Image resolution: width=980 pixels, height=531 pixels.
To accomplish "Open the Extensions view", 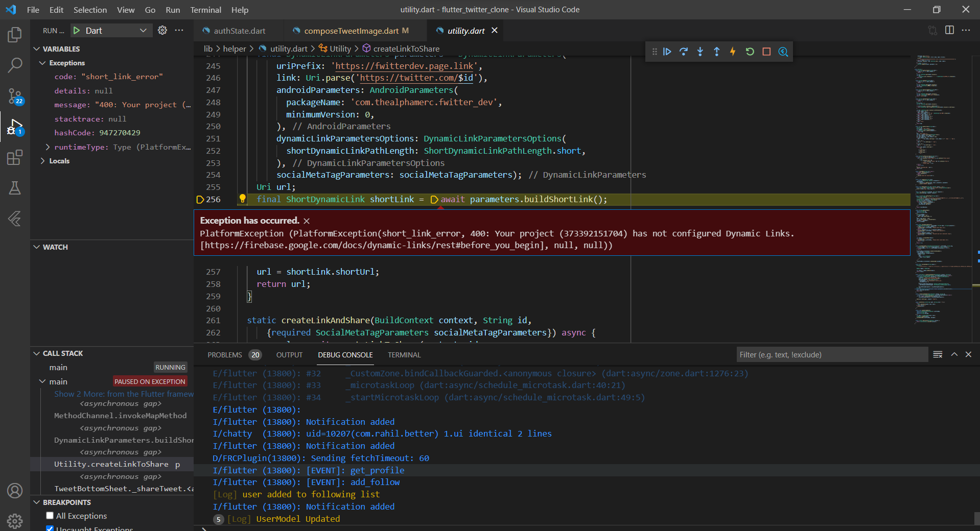I will [x=15, y=157].
